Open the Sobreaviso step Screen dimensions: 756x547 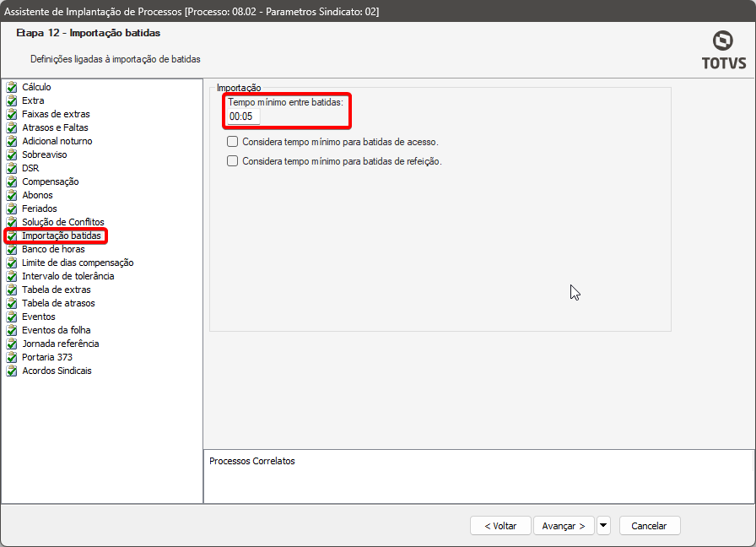45,154
